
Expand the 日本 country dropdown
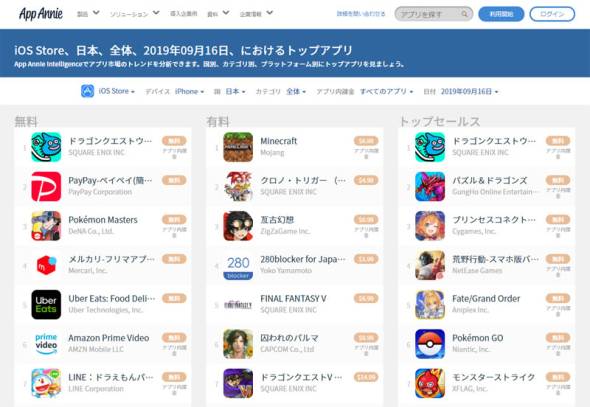tap(235, 91)
